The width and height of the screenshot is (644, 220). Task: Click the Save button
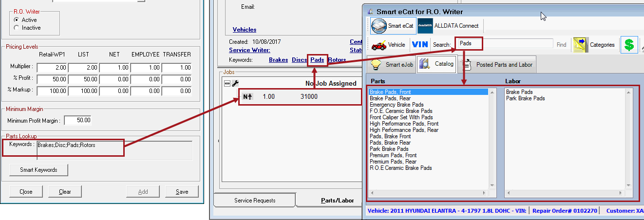pos(182,192)
